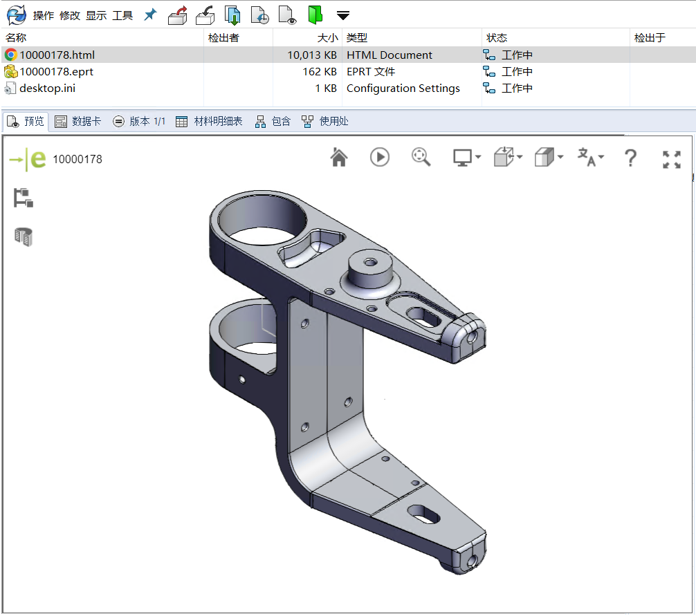This screenshot has width=696, height=616.
Task: Click the file History clock icon
Action: pyautogui.click(x=259, y=15)
